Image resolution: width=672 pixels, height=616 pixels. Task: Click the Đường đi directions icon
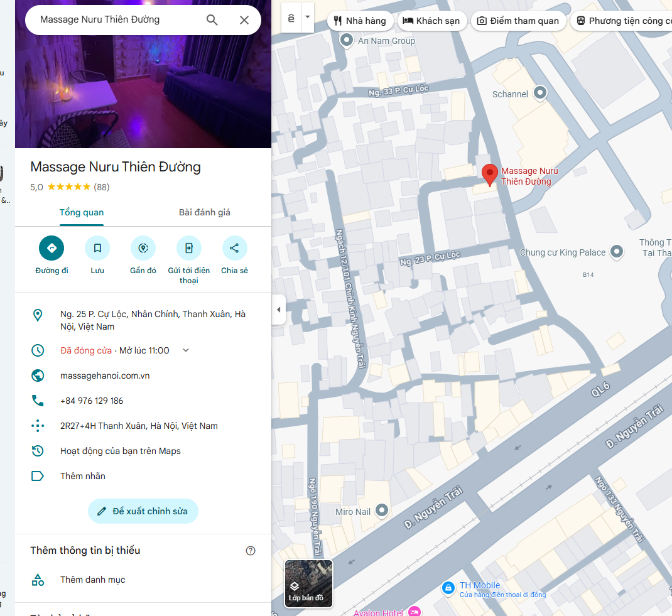click(x=51, y=248)
